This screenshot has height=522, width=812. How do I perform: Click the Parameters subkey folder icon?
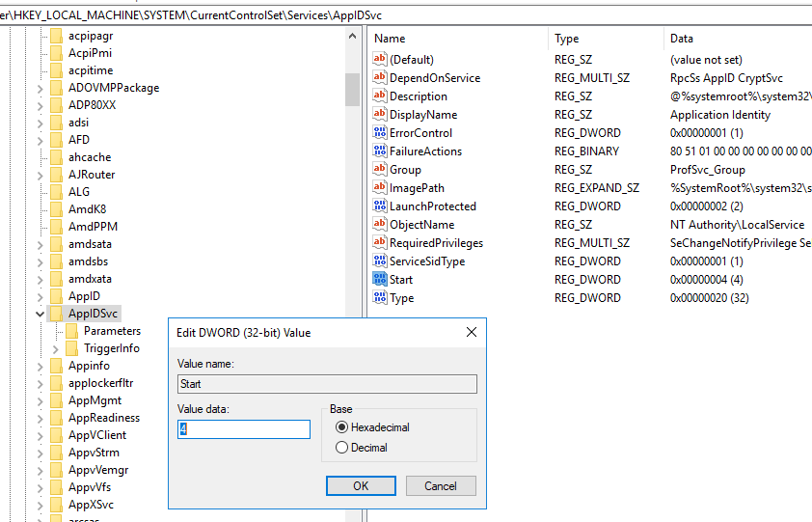[71, 331]
